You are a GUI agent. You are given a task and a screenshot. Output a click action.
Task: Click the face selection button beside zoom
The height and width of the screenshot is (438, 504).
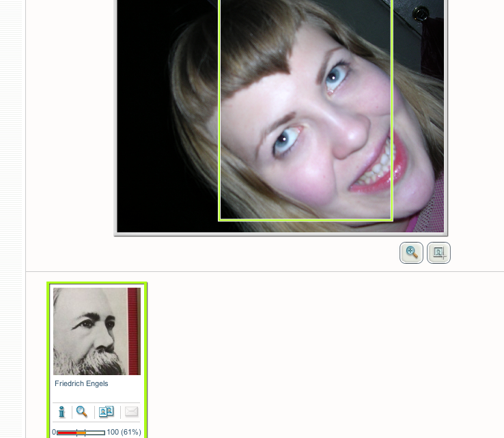[x=438, y=253]
